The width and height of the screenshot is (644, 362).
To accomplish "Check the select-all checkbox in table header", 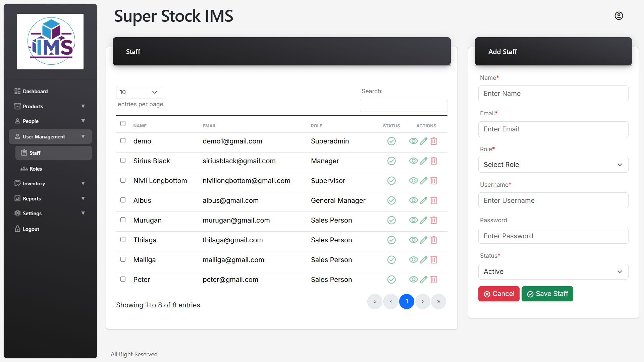I will 123,124.
